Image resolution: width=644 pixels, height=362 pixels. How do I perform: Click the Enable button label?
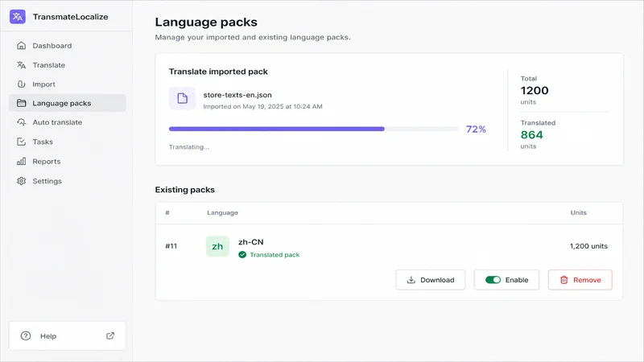tap(517, 280)
